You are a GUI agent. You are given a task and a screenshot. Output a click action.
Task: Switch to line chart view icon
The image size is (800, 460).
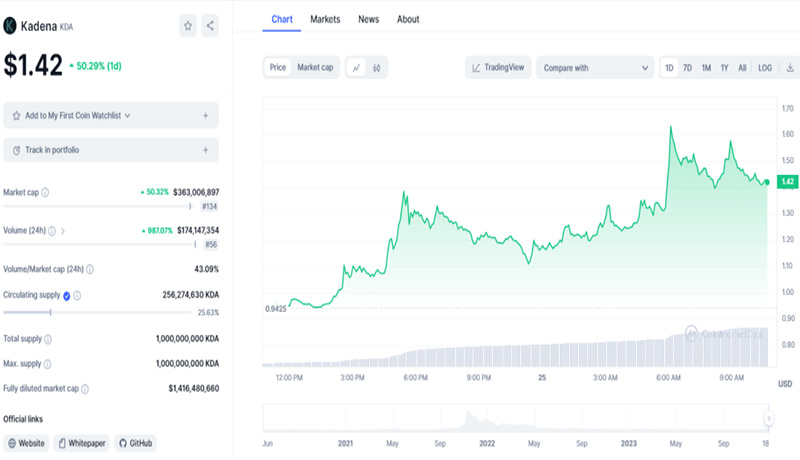(x=356, y=67)
